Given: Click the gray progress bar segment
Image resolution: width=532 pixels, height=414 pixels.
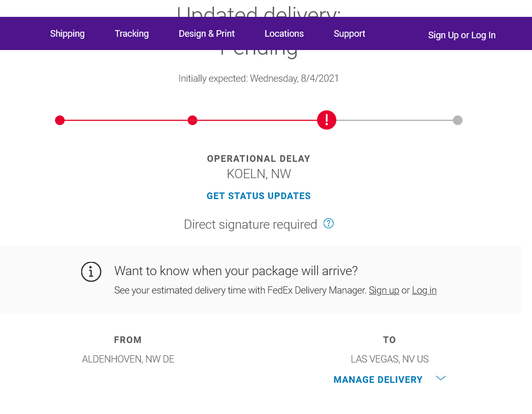Looking at the screenshot, I should click(x=395, y=120).
